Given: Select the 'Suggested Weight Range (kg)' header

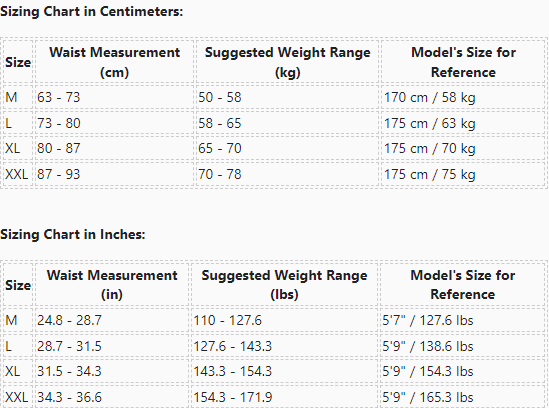Looking at the screenshot, I should pos(287,62).
